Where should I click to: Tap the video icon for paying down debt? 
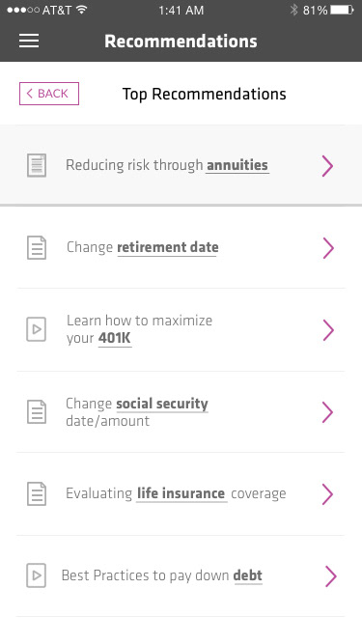tap(37, 575)
